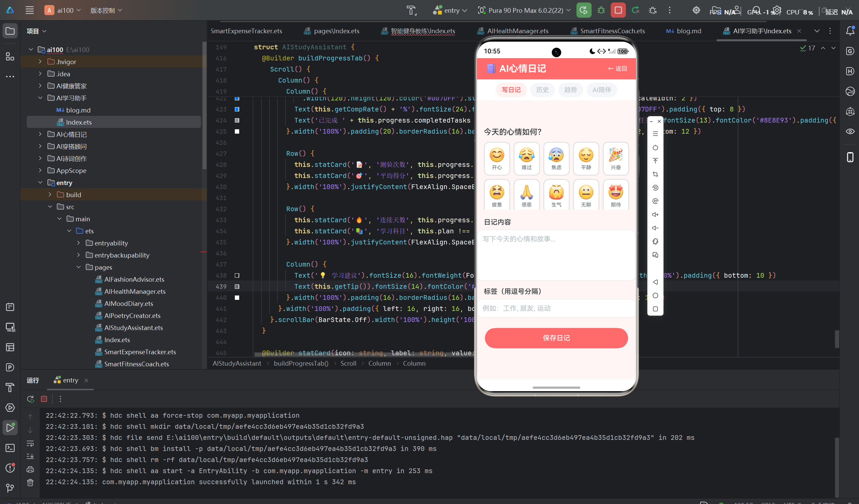This screenshot has width=859, height=504.
Task: Switch to 历史 tab in phone app
Action: (x=542, y=90)
